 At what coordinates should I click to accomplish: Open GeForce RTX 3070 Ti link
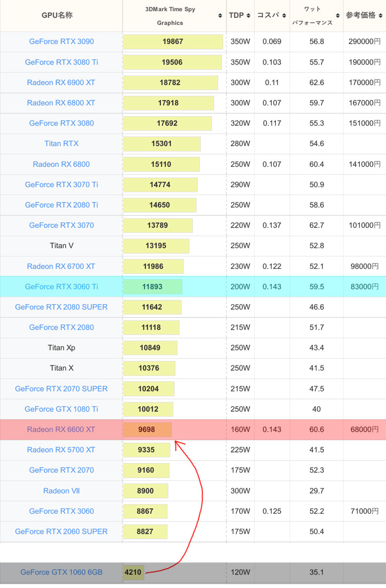coord(61,185)
